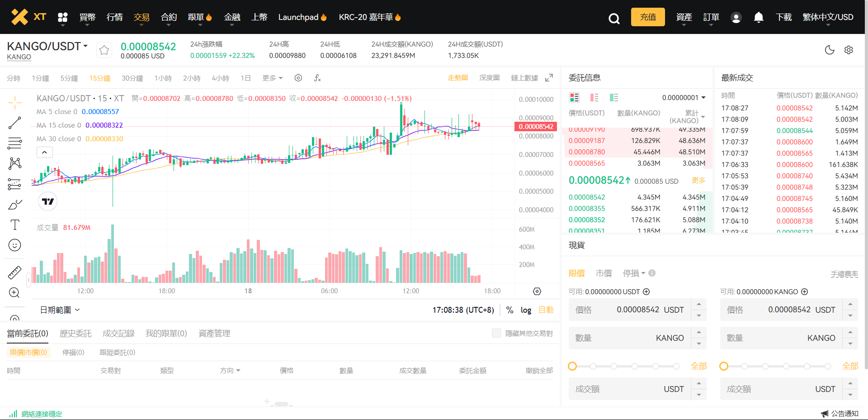
Task: Toggle log scale on chart
Action: 526,310
